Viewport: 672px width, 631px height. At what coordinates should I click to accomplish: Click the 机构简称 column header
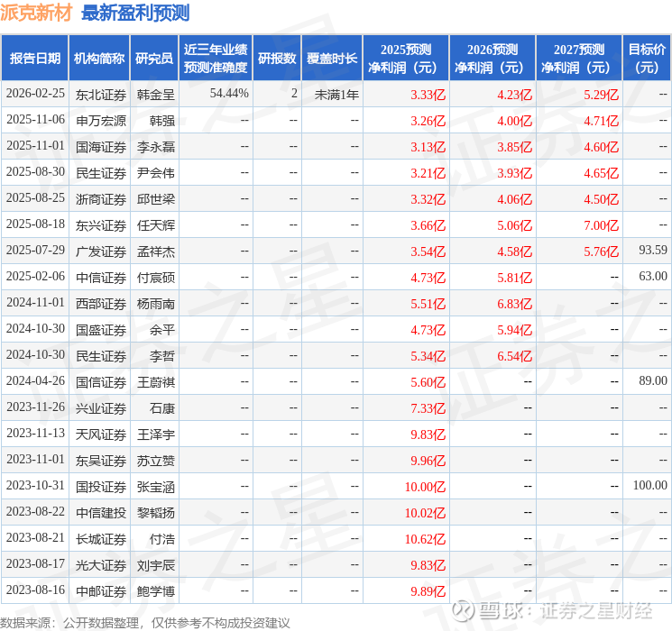(x=99, y=59)
